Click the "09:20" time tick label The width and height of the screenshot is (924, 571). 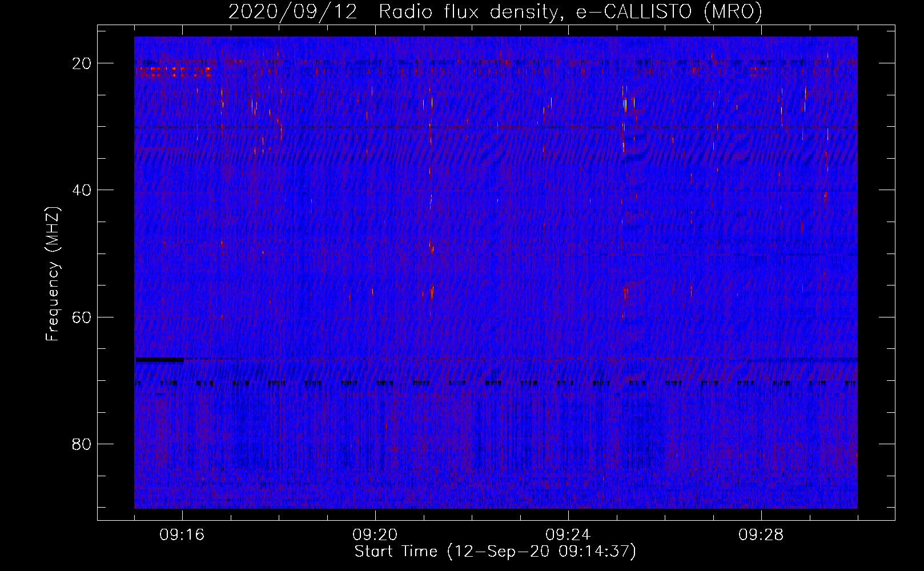click(375, 535)
